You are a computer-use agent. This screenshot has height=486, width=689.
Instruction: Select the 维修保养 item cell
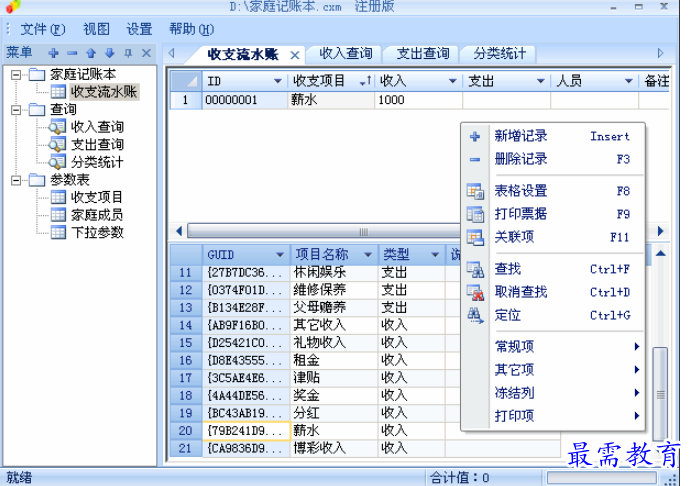334,290
